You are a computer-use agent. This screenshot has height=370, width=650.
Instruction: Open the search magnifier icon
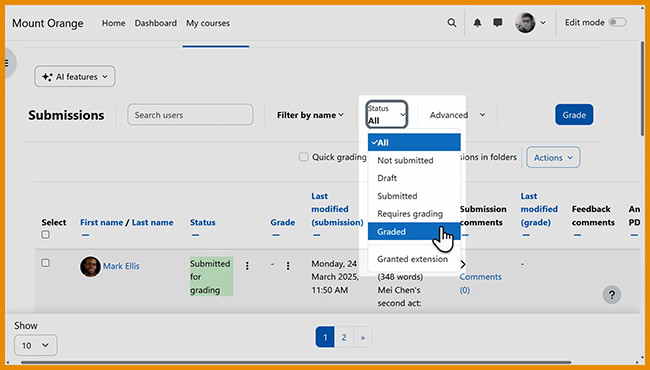452,23
